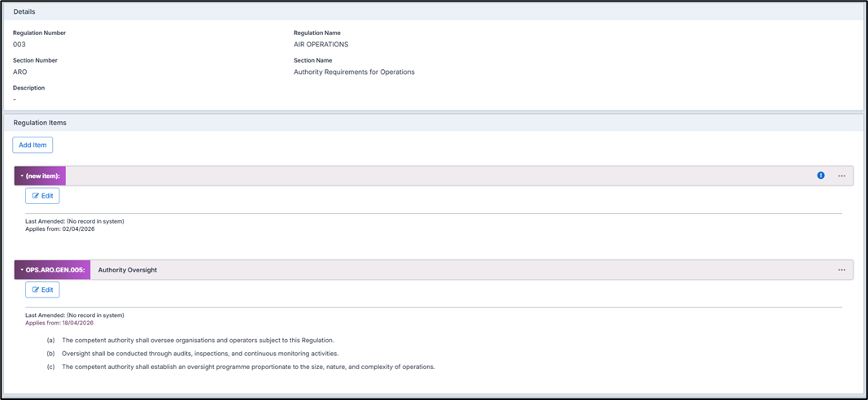Open the three-dot menu for the new item
868x400 pixels.
[841, 176]
